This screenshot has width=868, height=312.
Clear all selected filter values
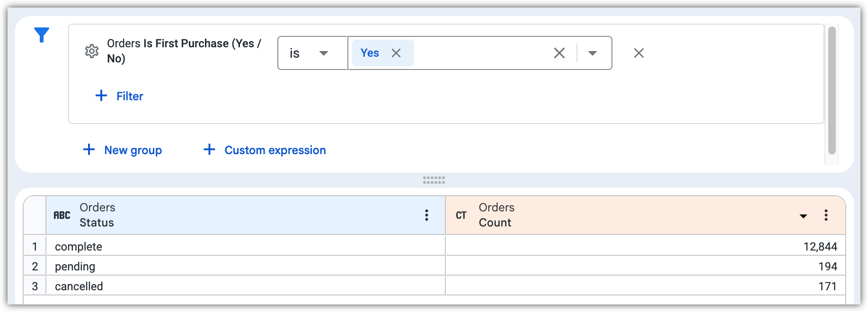tap(559, 53)
